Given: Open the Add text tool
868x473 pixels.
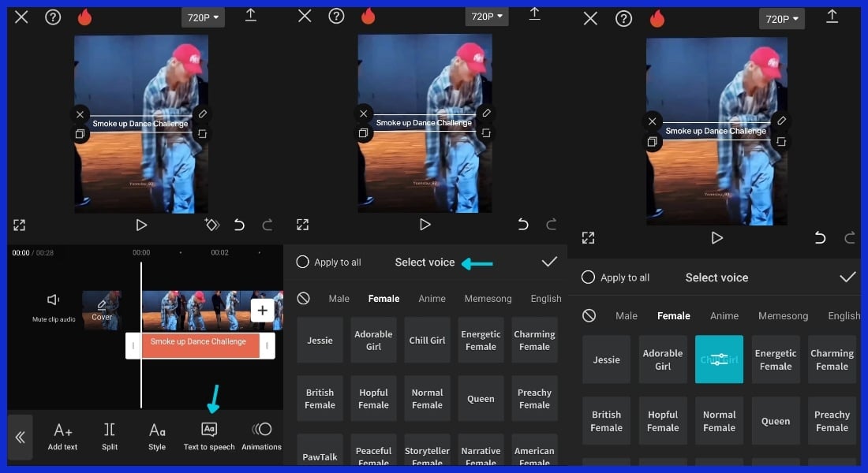Looking at the screenshot, I should point(62,435).
